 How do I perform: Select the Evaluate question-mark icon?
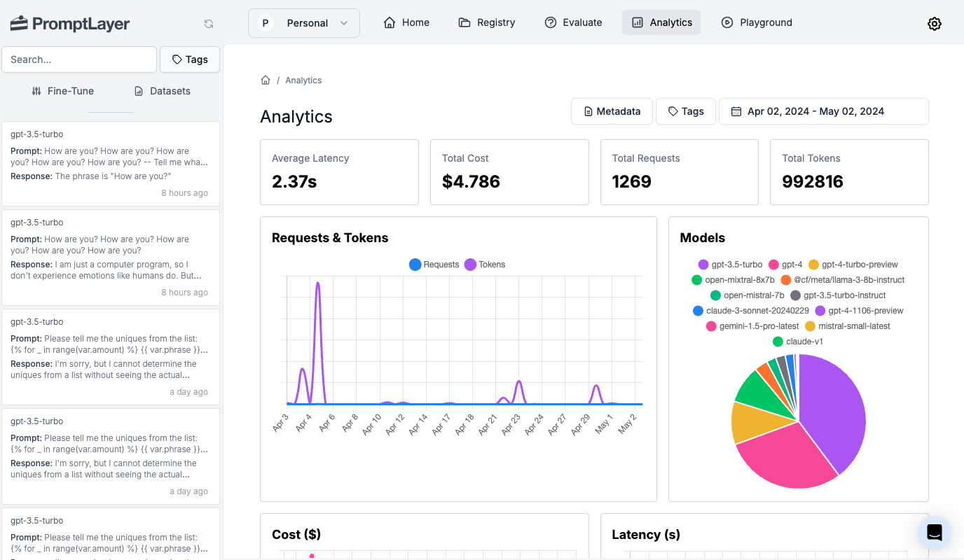[551, 22]
